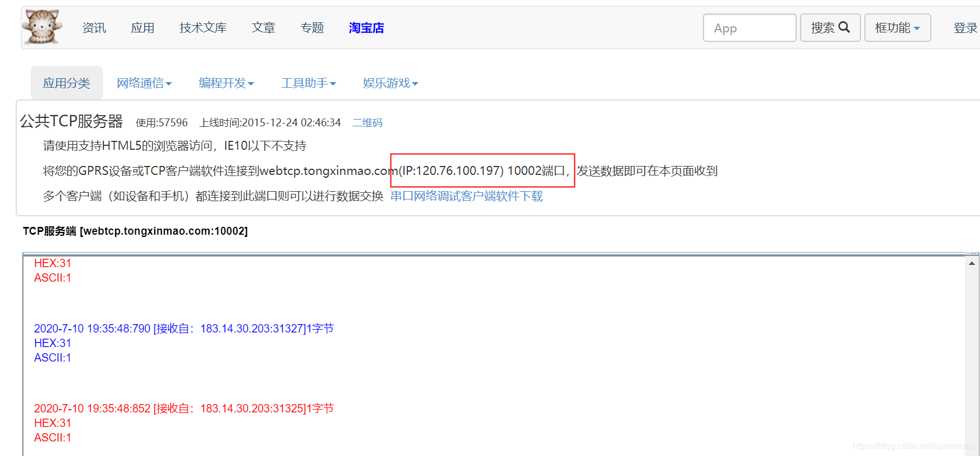This screenshot has width=980, height=456.
Task: Open the 专题 navigation item
Action: [x=312, y=28]
